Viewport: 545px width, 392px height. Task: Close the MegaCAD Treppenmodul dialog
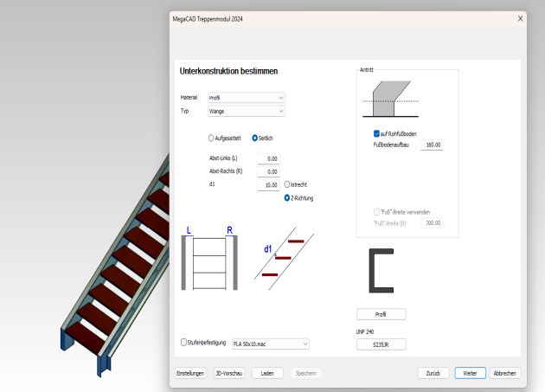click(x=520, y=18)
